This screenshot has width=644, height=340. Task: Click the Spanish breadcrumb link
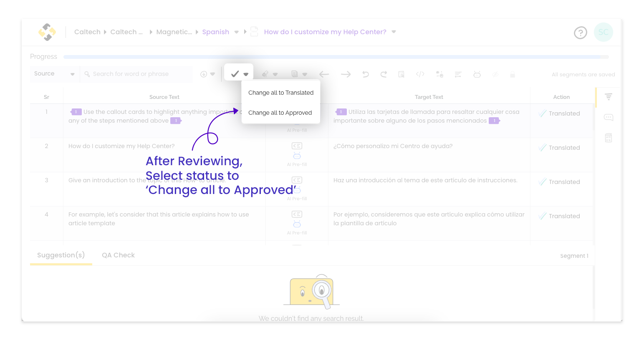click(215, 32)
